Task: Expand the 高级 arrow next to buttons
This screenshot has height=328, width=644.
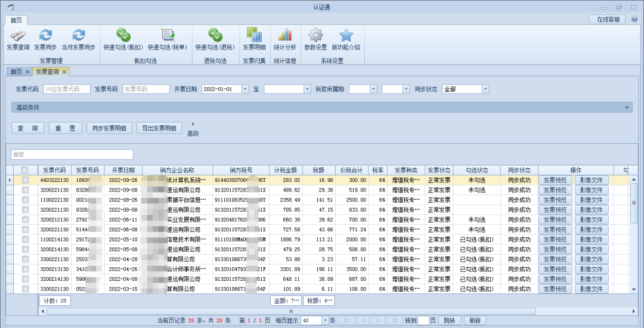Action: coord(193,124)
